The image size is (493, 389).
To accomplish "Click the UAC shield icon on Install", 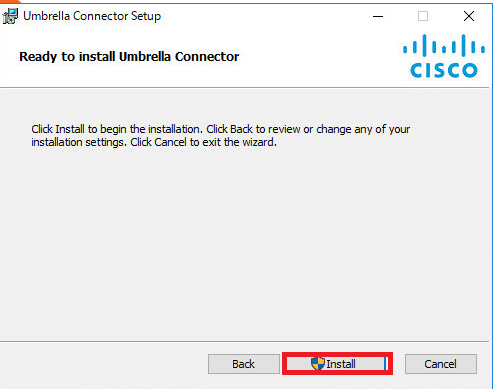I will pos(318,363).
